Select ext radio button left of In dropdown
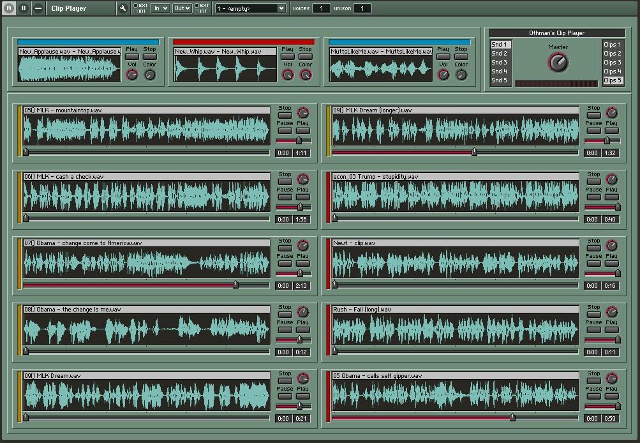Image resolution: width=640 pixels, height=443 pixels. coord(136,5)
